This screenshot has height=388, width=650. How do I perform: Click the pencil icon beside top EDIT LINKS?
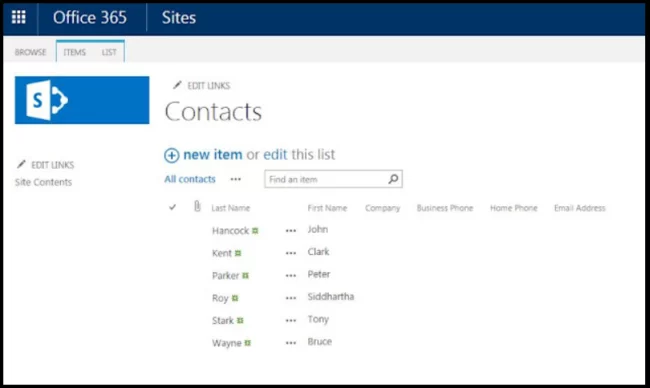click(x=177, y=85)
